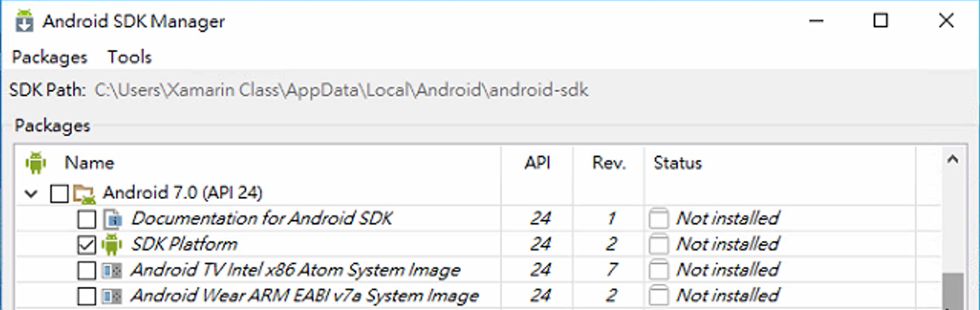Tick the Android TV Intel x86 Atom checkbox
Screen dimensions: 980x310
coord(87,271)
